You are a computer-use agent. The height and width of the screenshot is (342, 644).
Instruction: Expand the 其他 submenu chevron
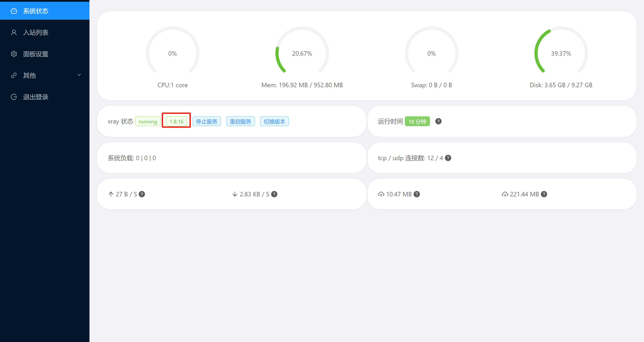tap(79, 75)
